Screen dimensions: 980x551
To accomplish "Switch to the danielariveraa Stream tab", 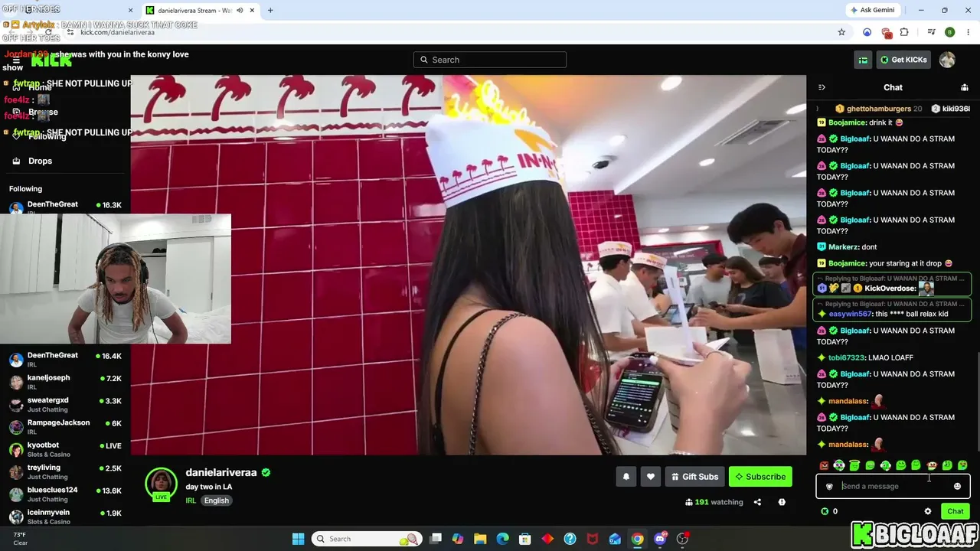I will (201, 10).
